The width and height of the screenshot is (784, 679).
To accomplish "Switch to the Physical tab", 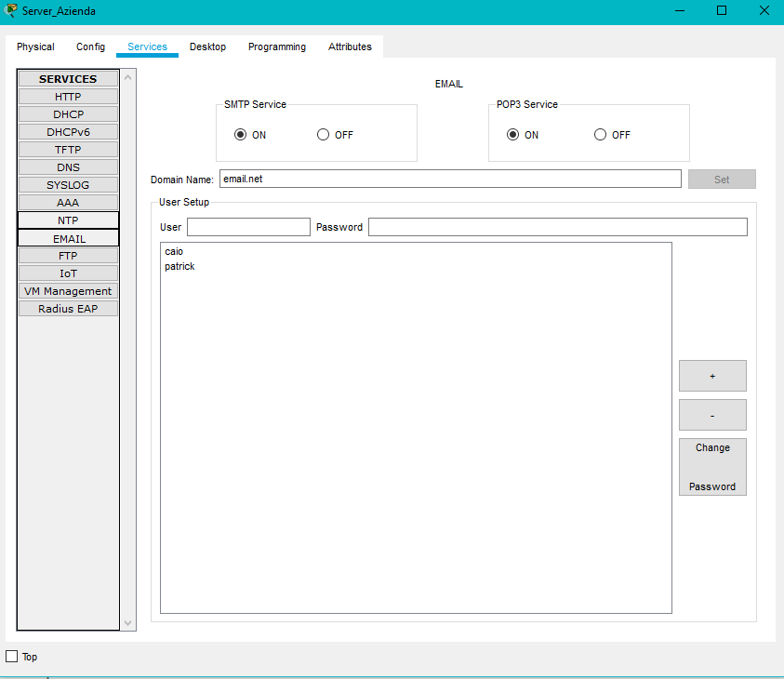I will (x=35, y=47).
